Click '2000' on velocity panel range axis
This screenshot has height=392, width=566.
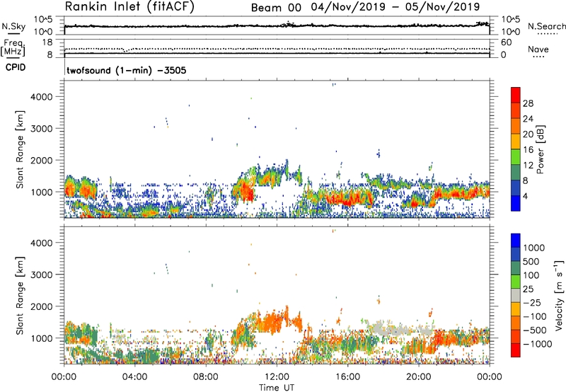tap(42, 306)
